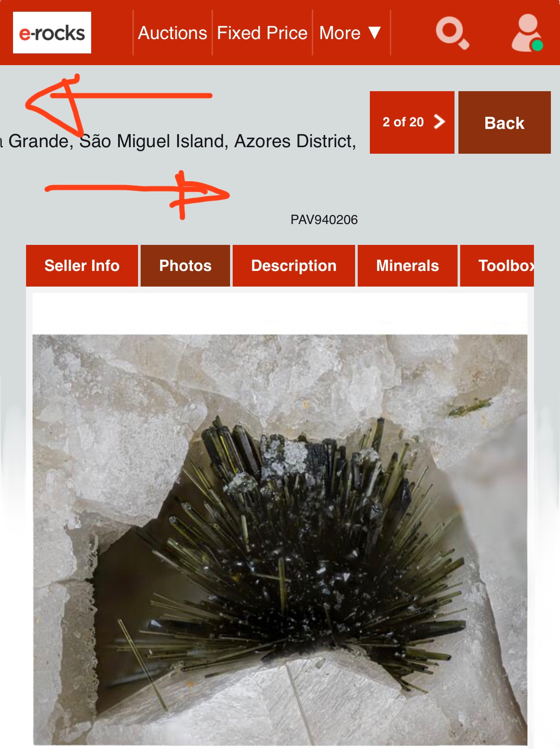Switch to the Seller Info tab
This screenshot has height=749, width=560.
coord(82,266)
